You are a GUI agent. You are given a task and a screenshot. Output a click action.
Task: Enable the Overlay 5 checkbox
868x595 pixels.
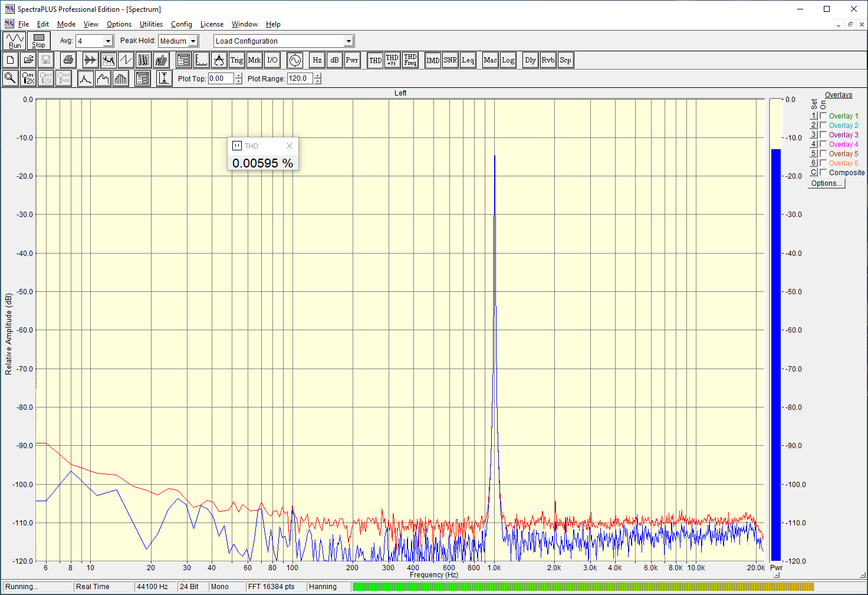pyautogui.click(x=823, y=154)
